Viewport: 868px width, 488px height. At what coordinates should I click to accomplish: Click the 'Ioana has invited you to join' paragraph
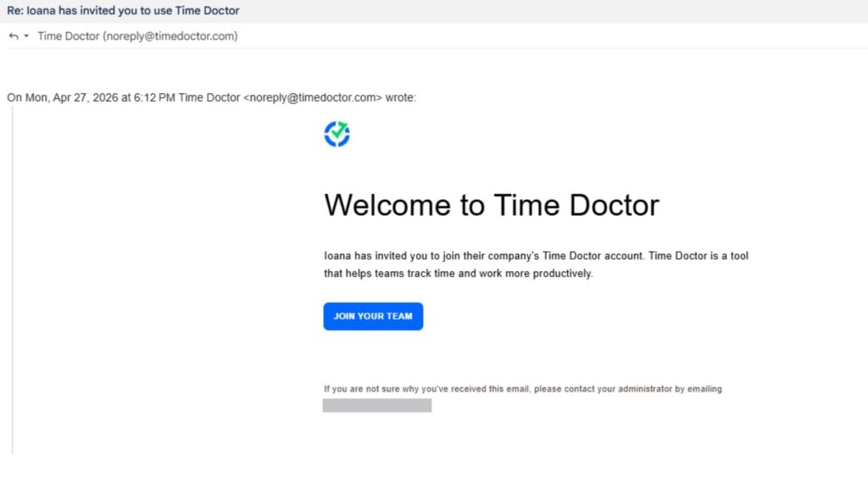pyautogui.click(x=536, y=264)
